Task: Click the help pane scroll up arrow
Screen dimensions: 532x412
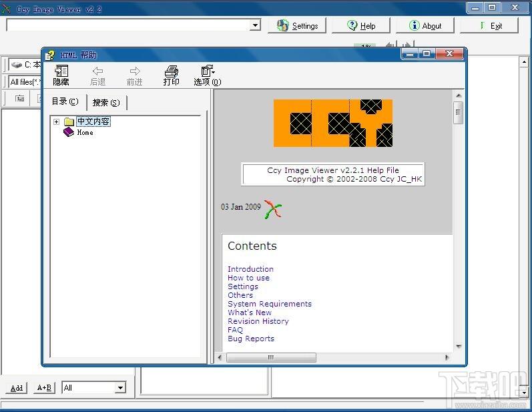Action: [459, 95]
